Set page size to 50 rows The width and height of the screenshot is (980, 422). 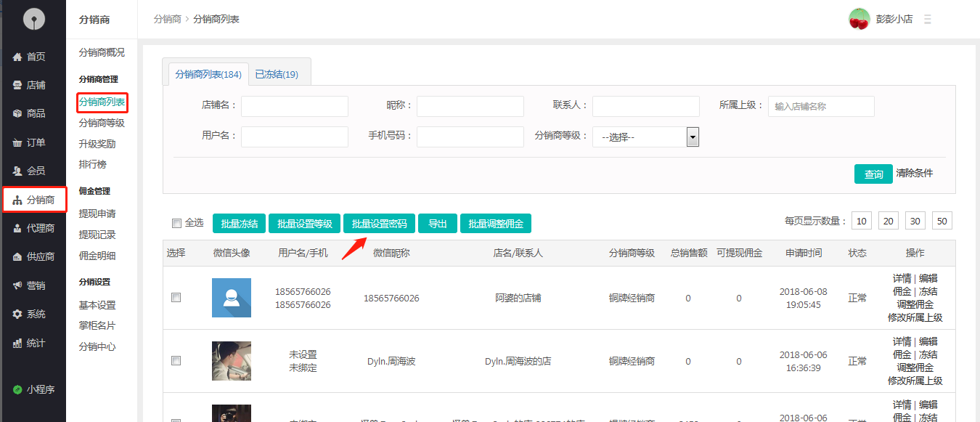[942, 222]
